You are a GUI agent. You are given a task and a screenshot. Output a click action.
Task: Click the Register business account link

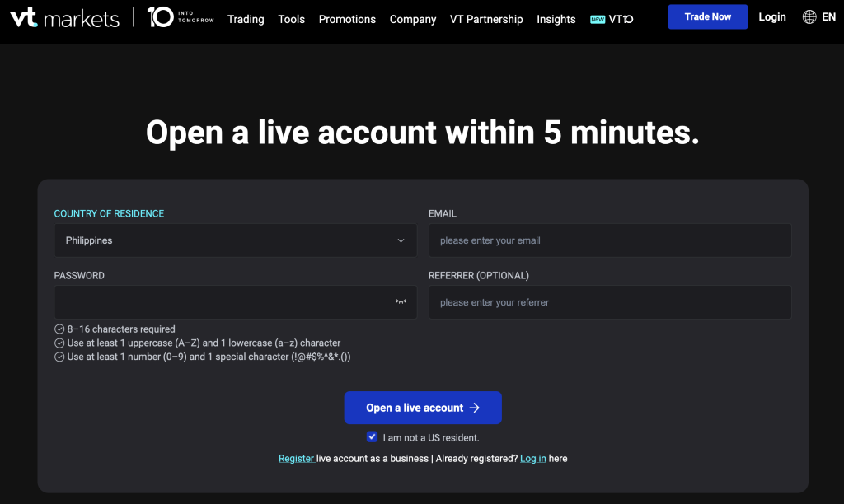[x=297, y=459]
